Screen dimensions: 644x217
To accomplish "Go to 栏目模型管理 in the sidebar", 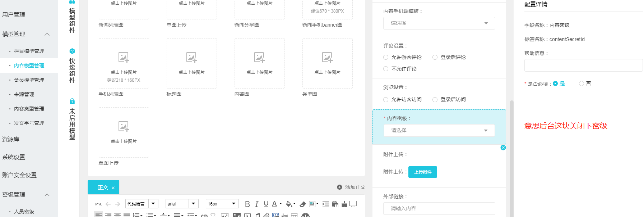I will (29, 51).
